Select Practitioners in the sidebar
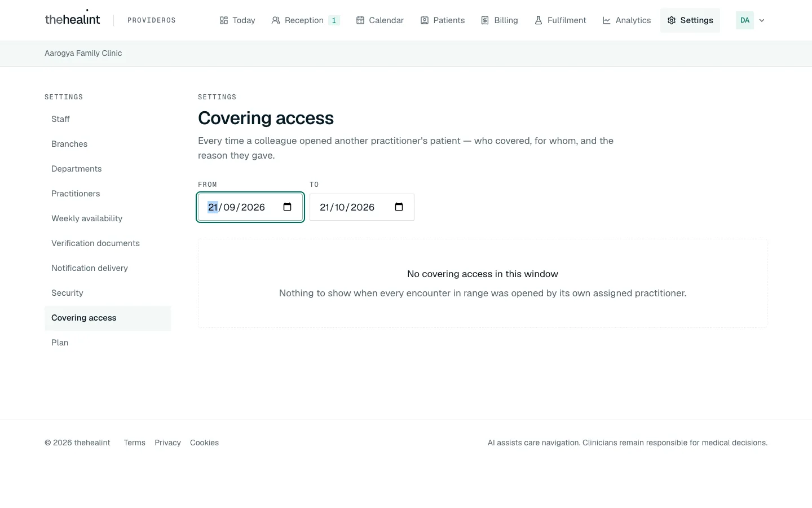The height and width of the screenshot is (508, 812). pyautogui.click(x=108, y=194)
